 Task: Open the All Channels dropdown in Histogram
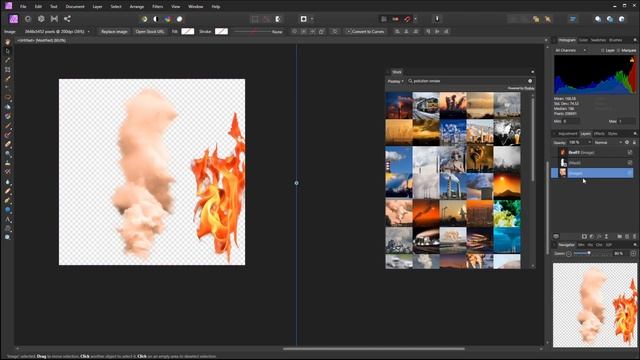(571, 51)
